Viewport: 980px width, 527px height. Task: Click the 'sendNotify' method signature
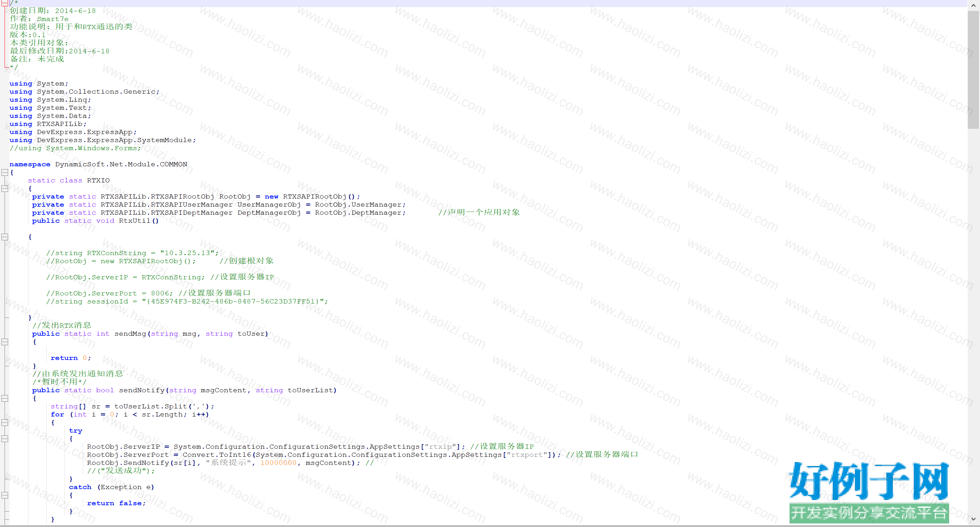tap(184, 391)
